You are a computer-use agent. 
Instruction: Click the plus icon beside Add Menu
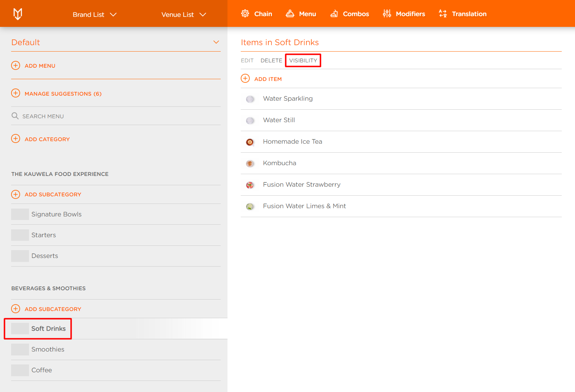click(x=16, y=65)
